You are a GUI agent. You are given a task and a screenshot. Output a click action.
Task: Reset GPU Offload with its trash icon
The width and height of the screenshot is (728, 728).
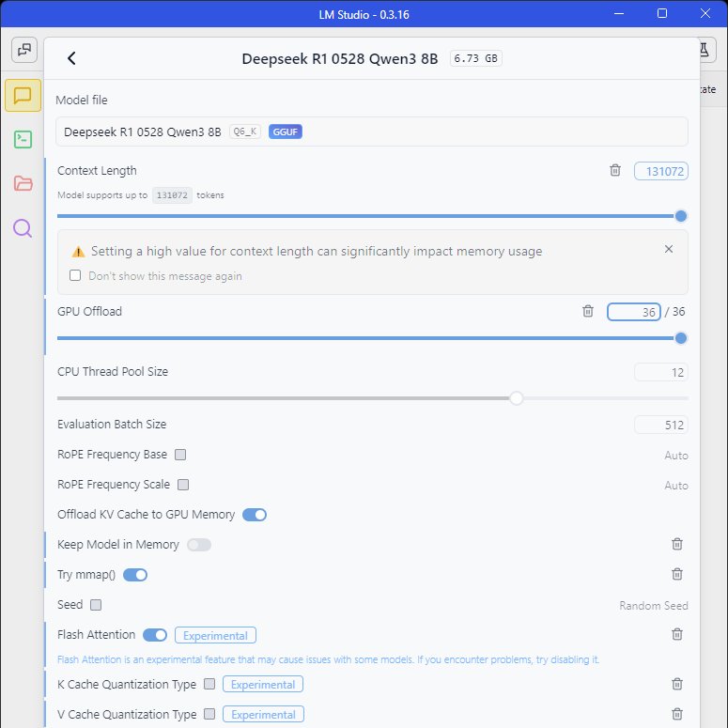tap(588, 311)
